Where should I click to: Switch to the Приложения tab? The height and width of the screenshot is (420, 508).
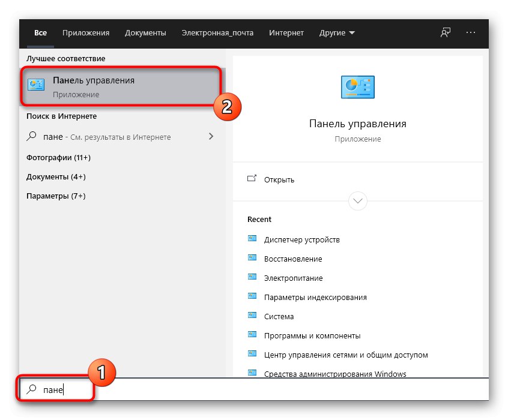[x=86, y=32]
